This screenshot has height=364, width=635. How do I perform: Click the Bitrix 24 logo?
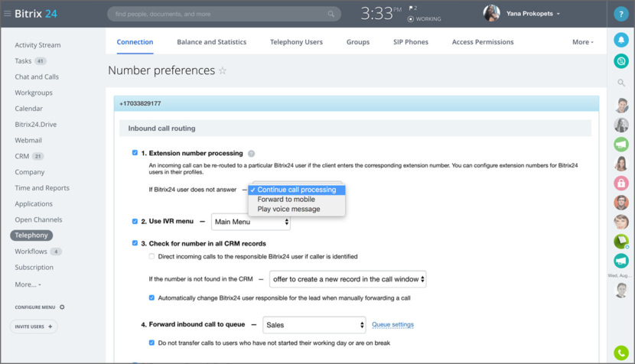pos(36,13)
